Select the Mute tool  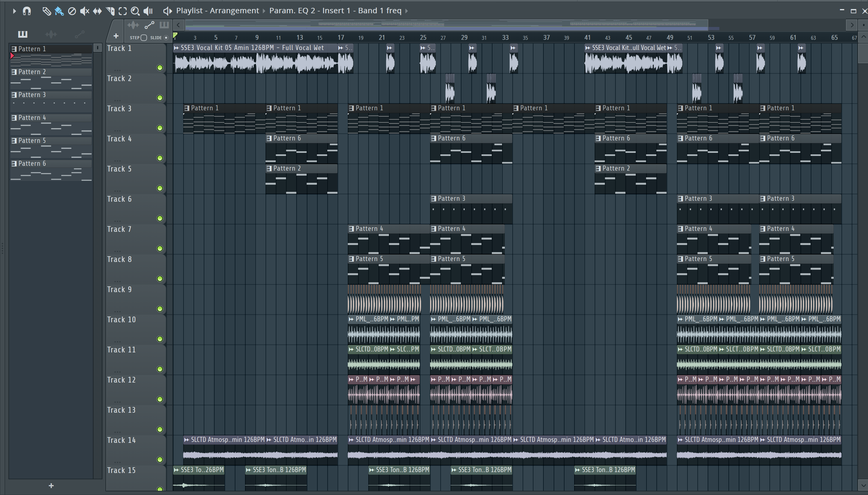click(x=85, y=11)
